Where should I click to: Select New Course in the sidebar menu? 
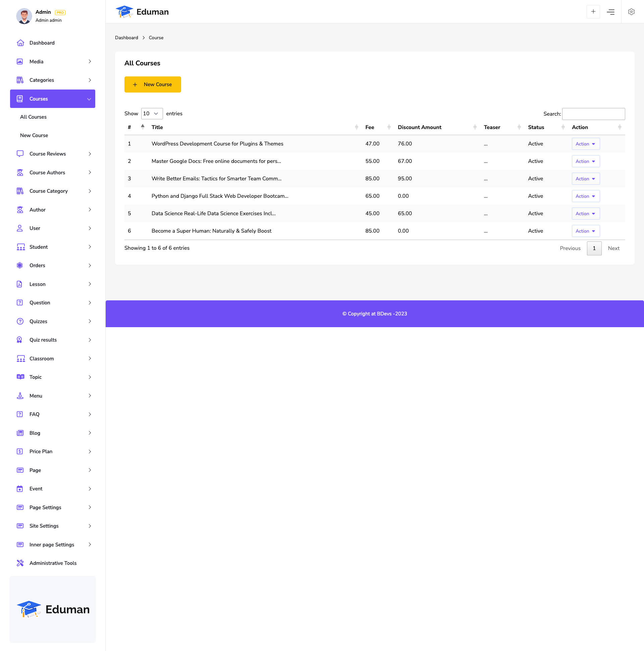[x=34, y=135]
